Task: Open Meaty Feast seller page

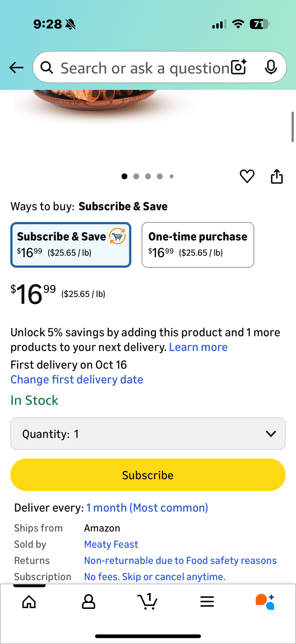Action: click(x=111, y=544)
